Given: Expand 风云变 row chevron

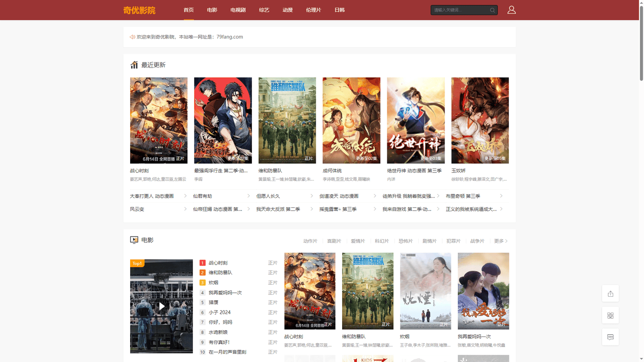Looking at the screenshot, I should pyautogui.click(x=186, y=209).
